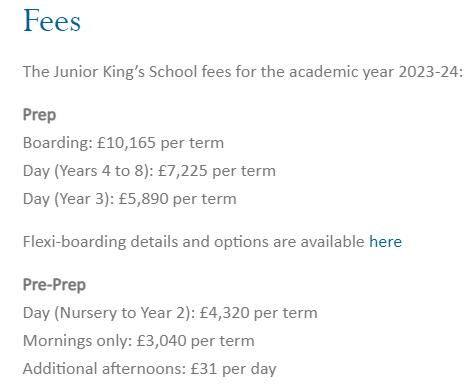Screen dimensions: 471x385
Task: Click the Boarding fee label
Action: click(x=58, y=143)
